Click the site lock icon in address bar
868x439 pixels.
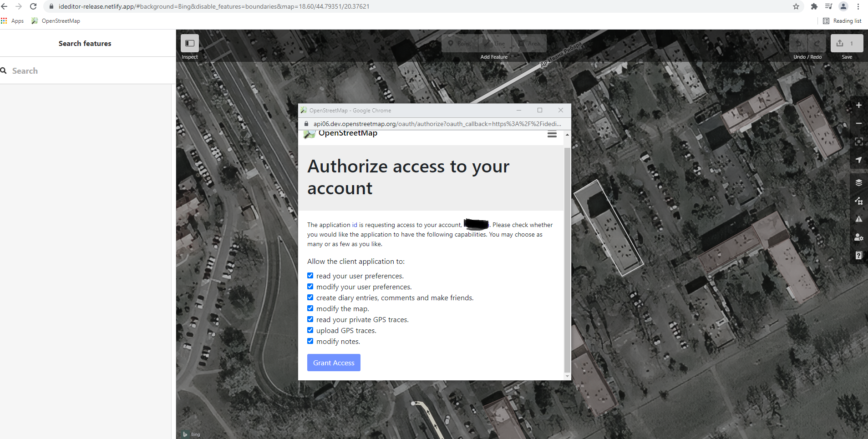(51, 6)
